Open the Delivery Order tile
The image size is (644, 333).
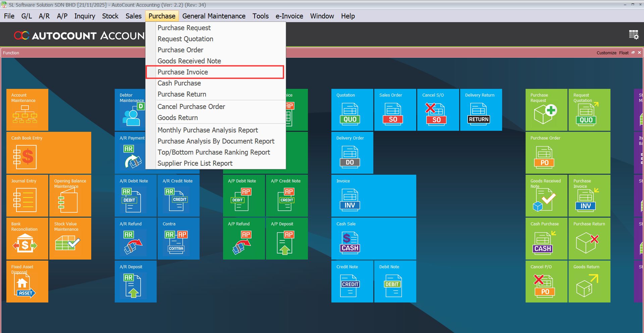click(352, 153)
